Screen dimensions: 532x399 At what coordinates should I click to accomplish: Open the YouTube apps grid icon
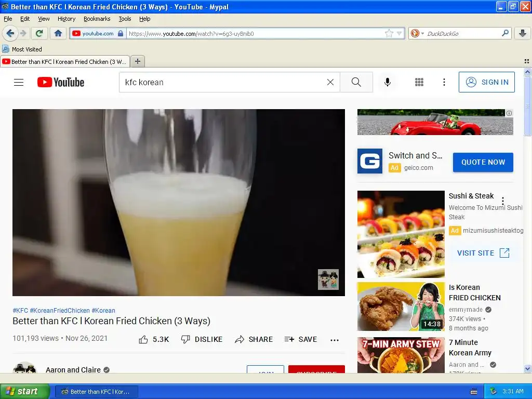419,82
